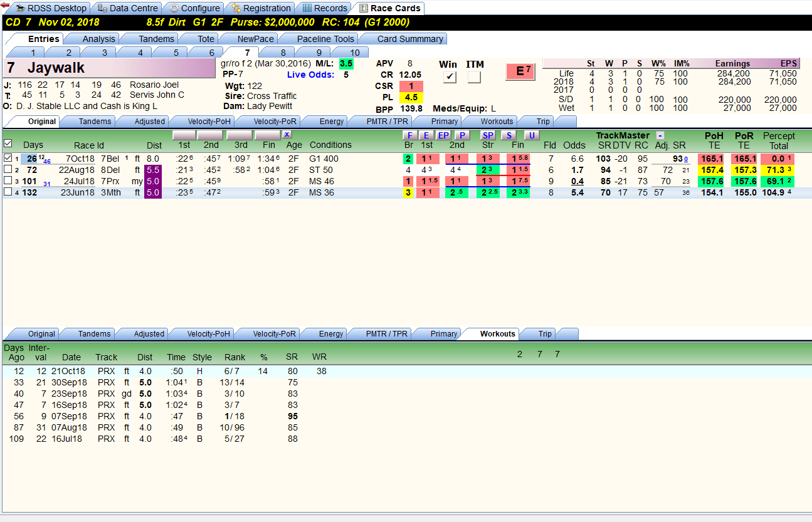Click the U filter button

531,135
